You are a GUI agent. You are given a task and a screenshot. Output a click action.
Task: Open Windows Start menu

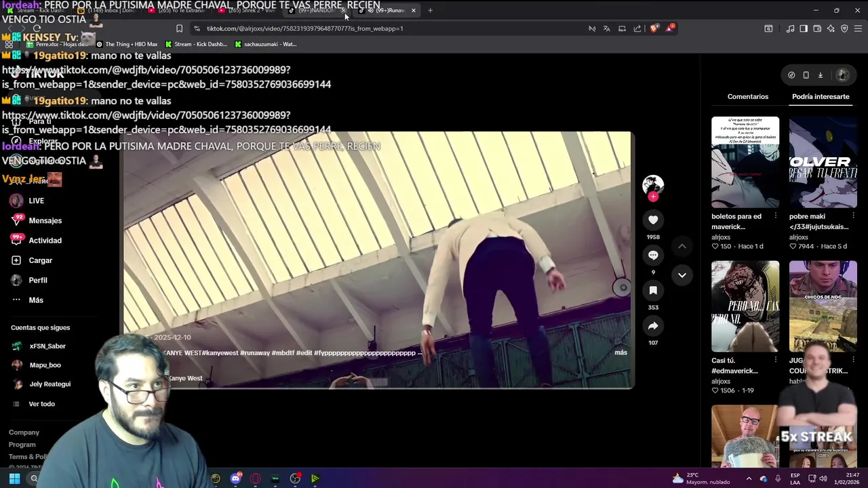[x=14, y=479]
